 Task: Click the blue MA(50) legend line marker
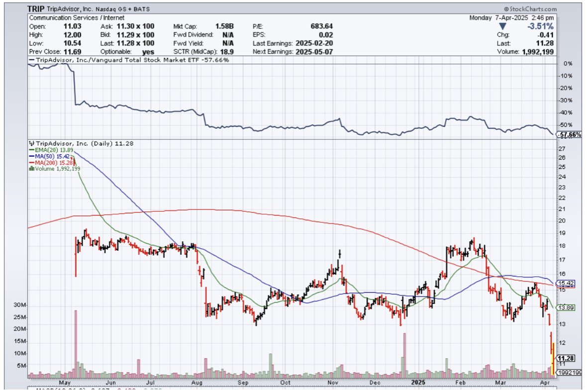coord(32,156)
